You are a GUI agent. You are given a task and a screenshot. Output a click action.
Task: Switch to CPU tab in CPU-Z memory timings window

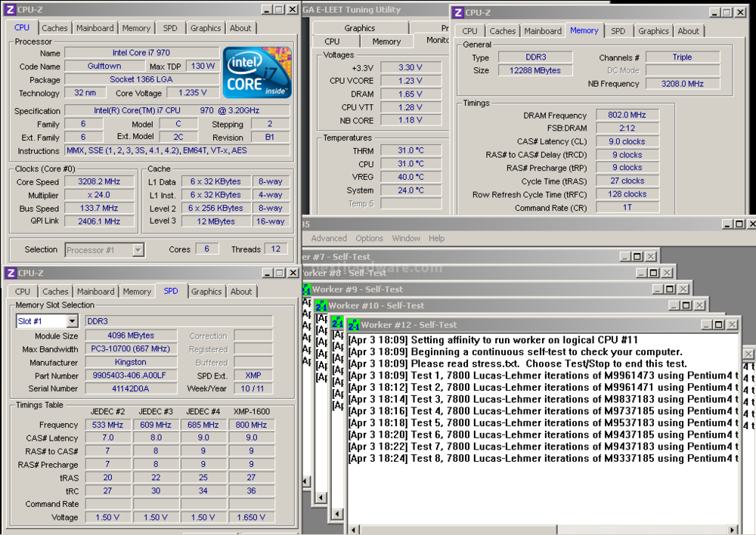pyautogui.click(x=469, y=31)
